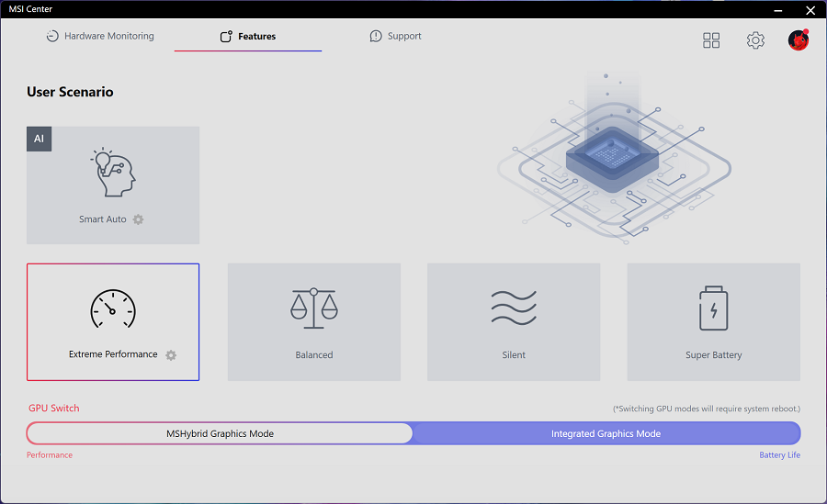Image resolution: width=827 pixels, height=504 pixels.
Task: Click the GPU Switch label
Action: coord(54,408)
